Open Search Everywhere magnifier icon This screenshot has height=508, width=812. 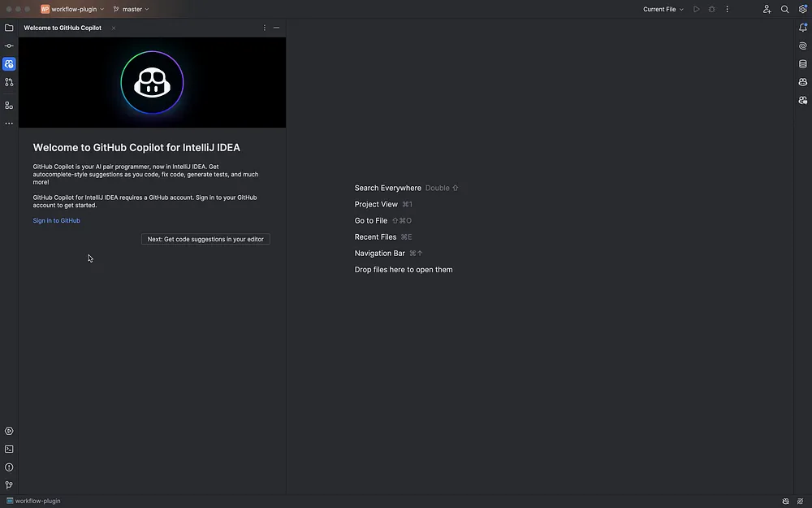[784, 9]
